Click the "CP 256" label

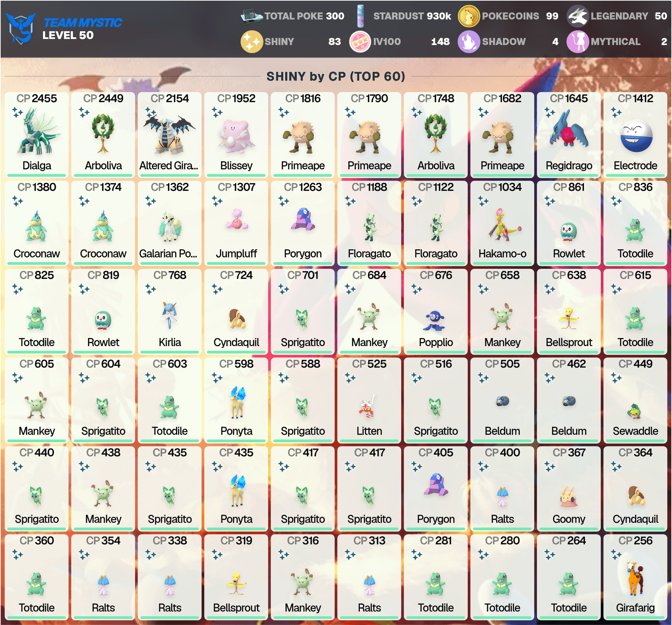[635, 541]
